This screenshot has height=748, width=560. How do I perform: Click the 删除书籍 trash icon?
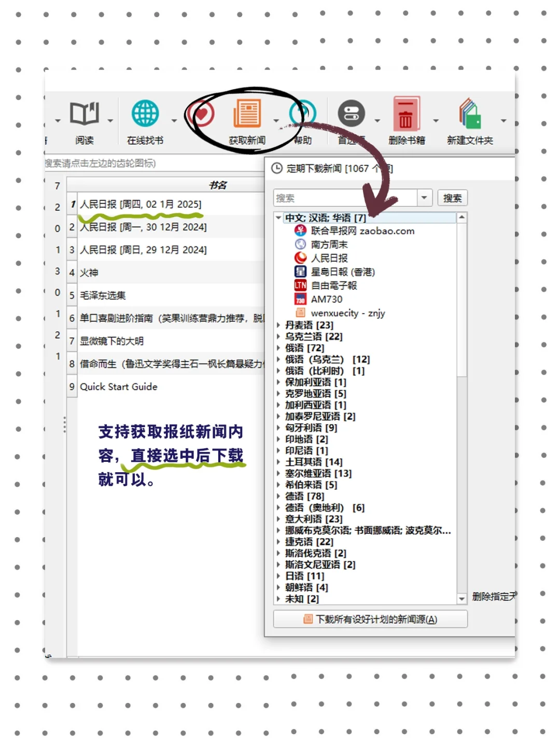point(406,114)
